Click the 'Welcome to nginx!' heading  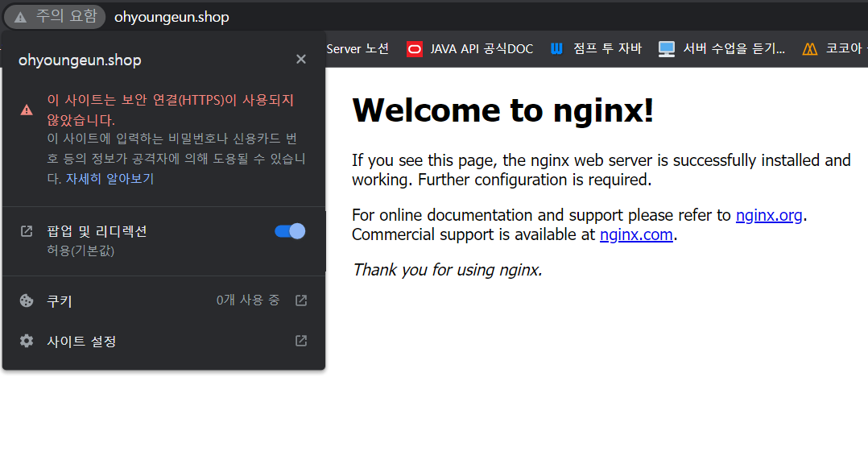tap(502, 110)
